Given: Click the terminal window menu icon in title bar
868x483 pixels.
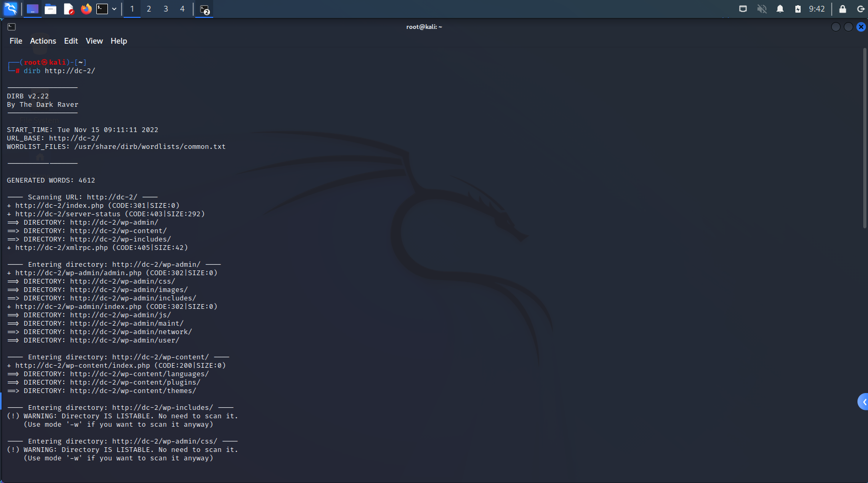Looking at the screenshot, I should [12, 27].
